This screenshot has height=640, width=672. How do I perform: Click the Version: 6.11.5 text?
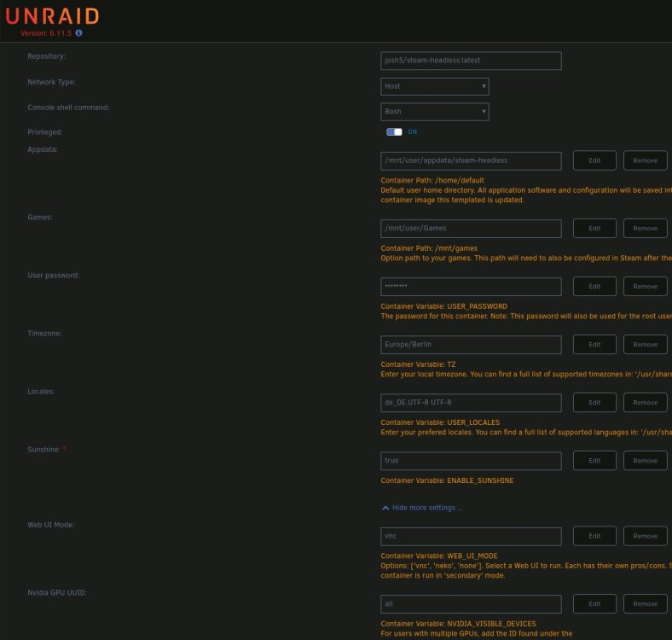46,33
